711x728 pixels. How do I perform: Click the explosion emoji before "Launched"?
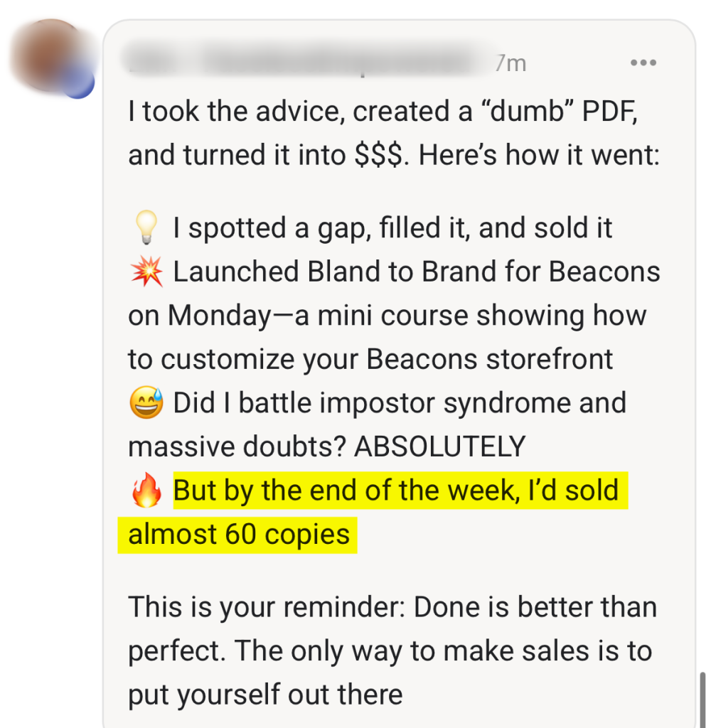tap(146, 272)
